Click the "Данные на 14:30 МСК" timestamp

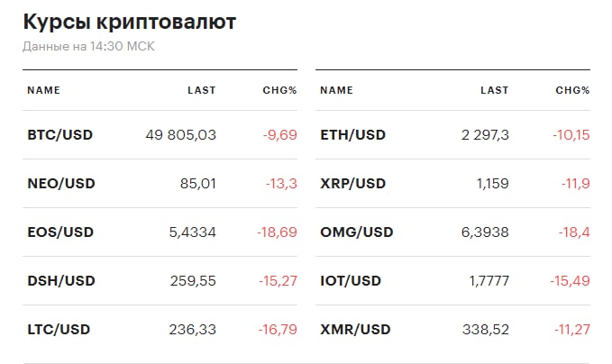pyautogui.click(x=89, y=46)
